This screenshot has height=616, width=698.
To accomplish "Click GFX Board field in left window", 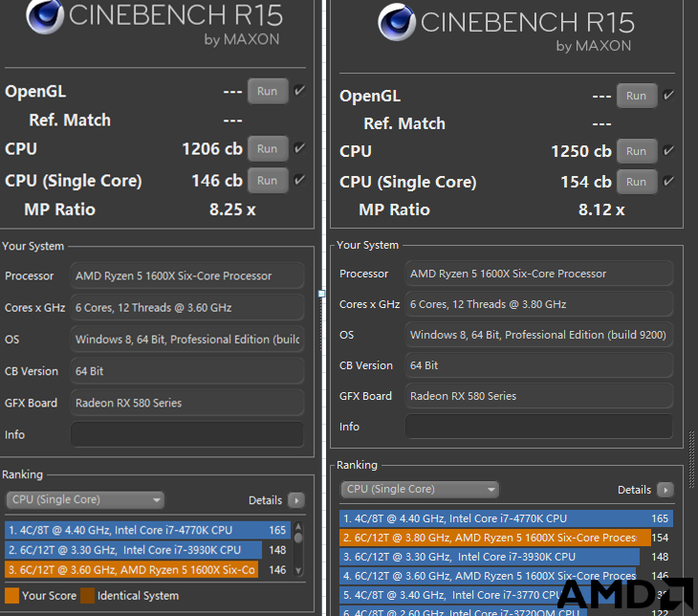I will click(x=187, y=403).
